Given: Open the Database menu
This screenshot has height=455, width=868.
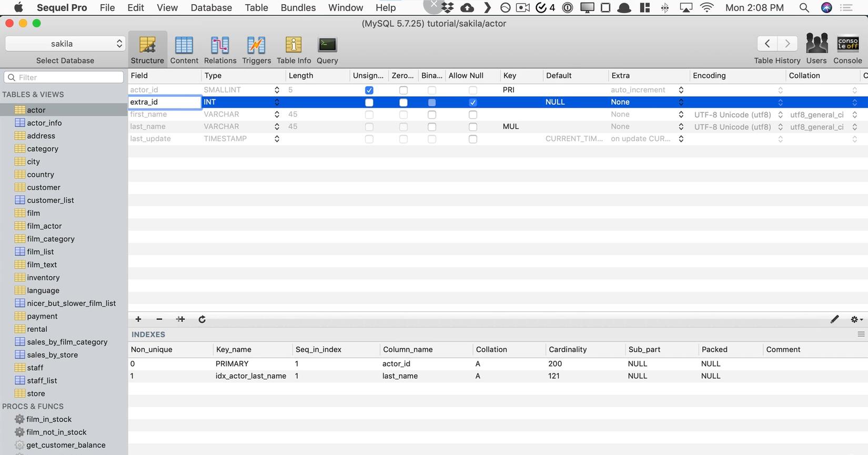Looking at the screenshot, I should pyautogui.click(x=211, y=8).
